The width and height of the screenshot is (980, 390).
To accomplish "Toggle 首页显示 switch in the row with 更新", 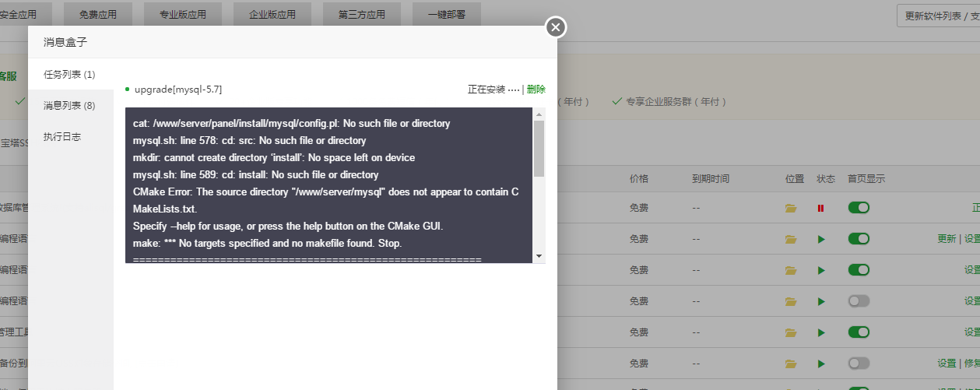I will 859,239.
